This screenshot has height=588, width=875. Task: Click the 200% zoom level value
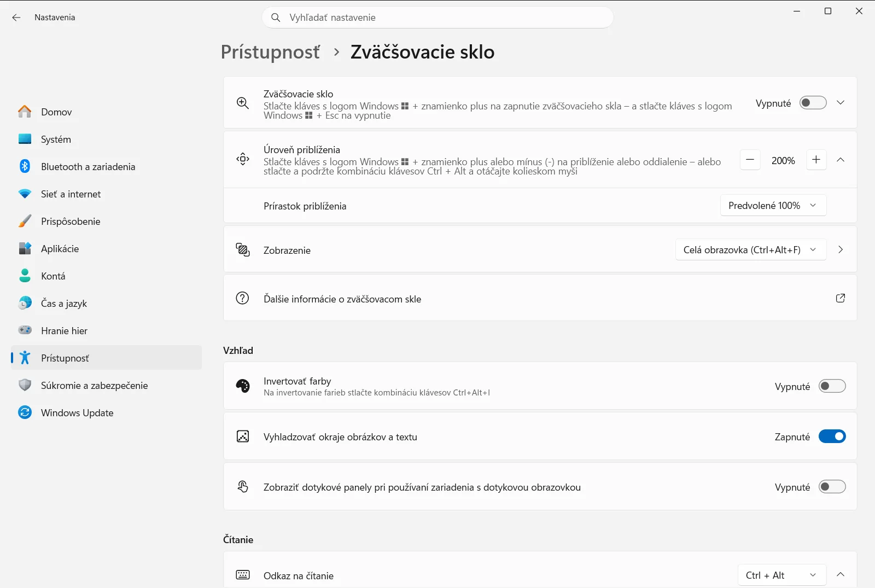(783, 160)
